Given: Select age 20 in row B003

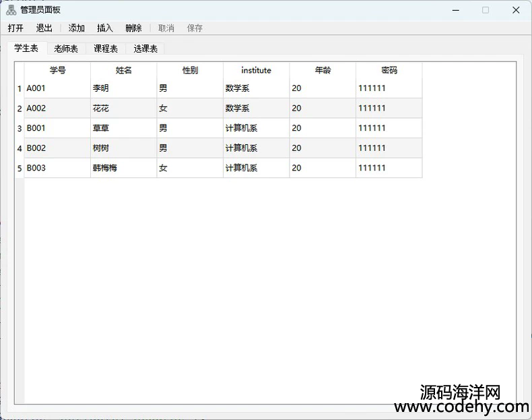Looking at the screenshot, I should click(323, 168).
